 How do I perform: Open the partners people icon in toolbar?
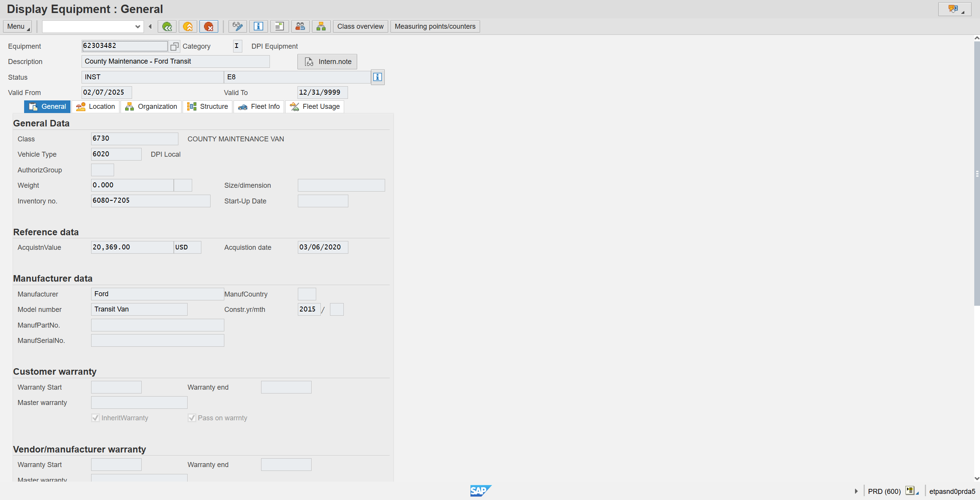(x=301, y=26)
